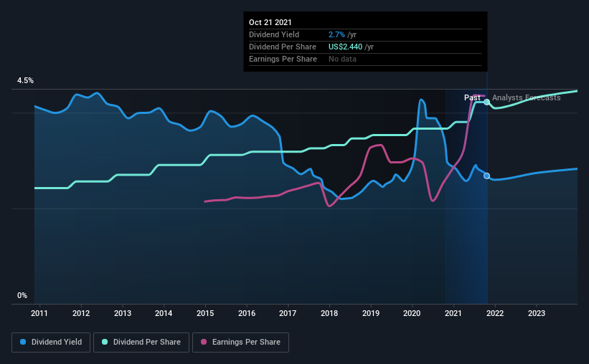Click the pink Earnings Per Share legend dot
This screenshot has height=364, width=589.
click(204, 342)
